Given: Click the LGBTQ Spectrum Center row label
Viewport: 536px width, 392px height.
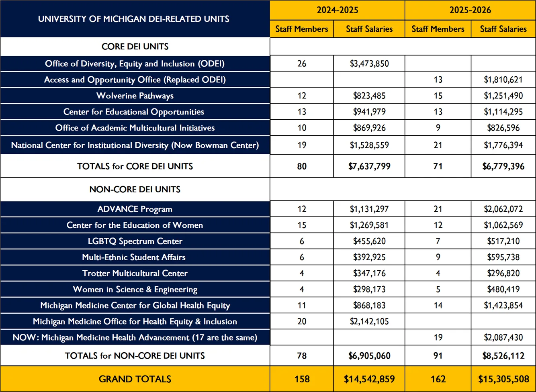Looking at the screenshot, I should point(135,241).
